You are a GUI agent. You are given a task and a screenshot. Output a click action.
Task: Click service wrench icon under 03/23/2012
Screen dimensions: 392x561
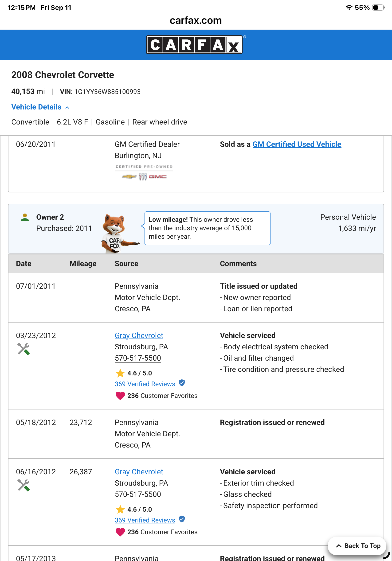24,349
